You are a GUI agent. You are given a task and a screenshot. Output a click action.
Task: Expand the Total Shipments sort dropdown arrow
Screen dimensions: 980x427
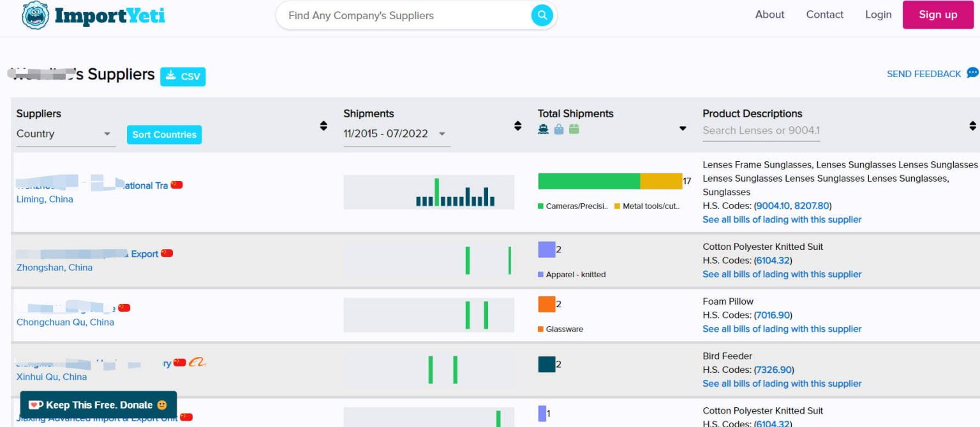click(683, 128)
